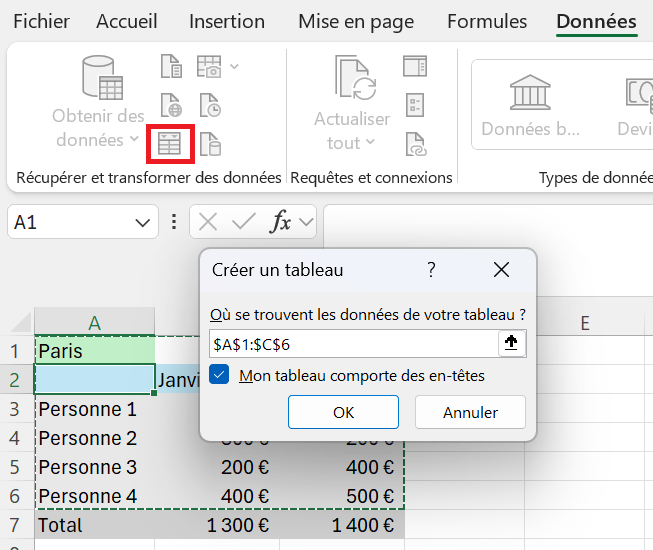The width and height of the screenshot is (653, 550).
Task: Switch to the Formules ribbon tab
Action: click(x=487, y=21)
